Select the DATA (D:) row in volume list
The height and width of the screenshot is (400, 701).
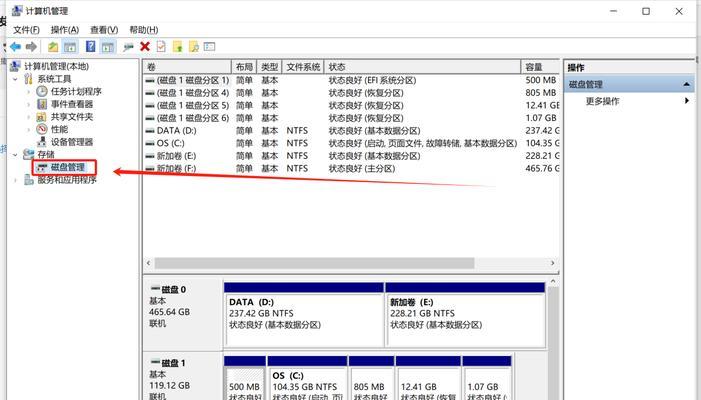[351, 131]
